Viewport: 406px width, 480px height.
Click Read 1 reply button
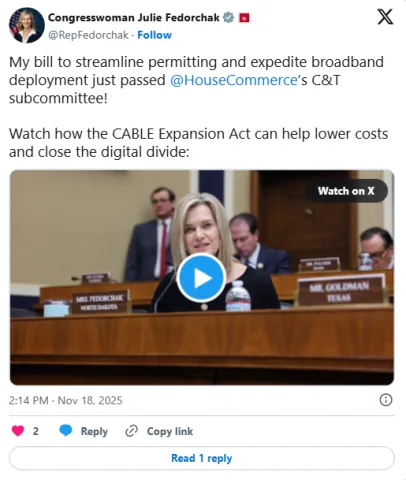(x=202, y=458)
